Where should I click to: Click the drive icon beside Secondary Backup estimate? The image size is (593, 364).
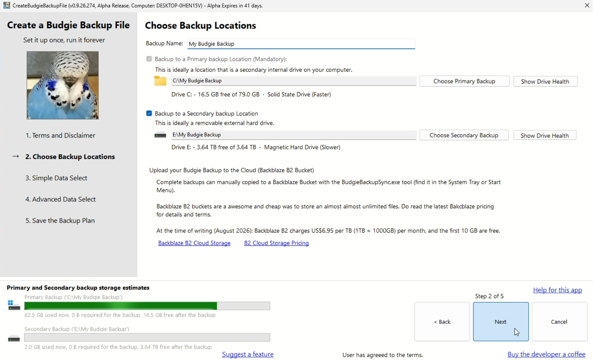(x=14, y=339)
